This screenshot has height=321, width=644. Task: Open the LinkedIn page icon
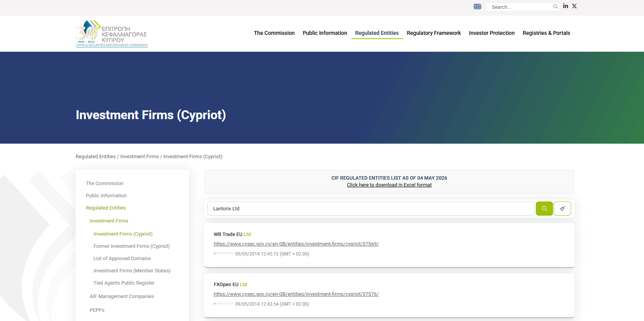tap(565, 6)
